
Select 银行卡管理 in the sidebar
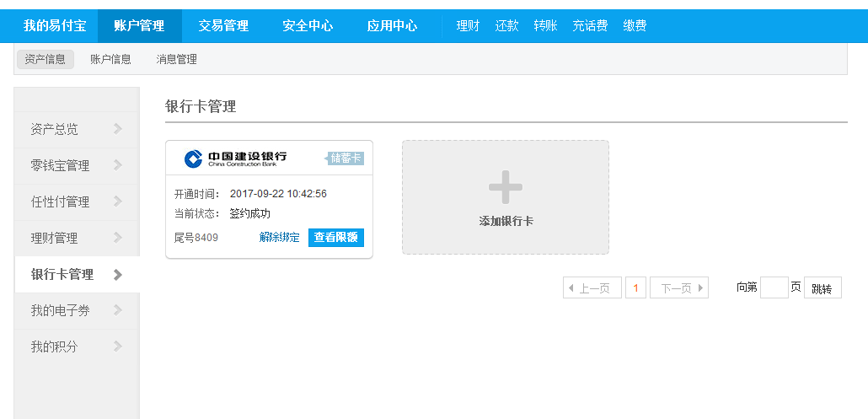tap(77, 275)
